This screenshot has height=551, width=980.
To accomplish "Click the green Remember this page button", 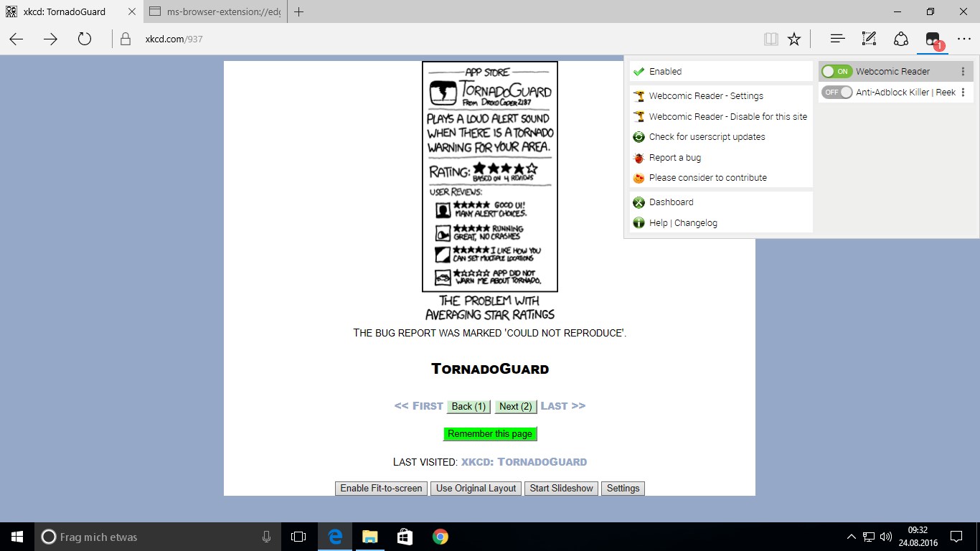I will tap(490, 434).
